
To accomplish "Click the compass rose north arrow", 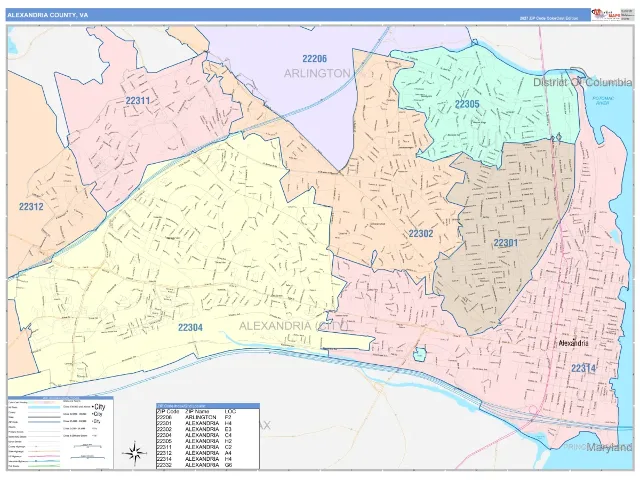I will [x=134, y=453].
